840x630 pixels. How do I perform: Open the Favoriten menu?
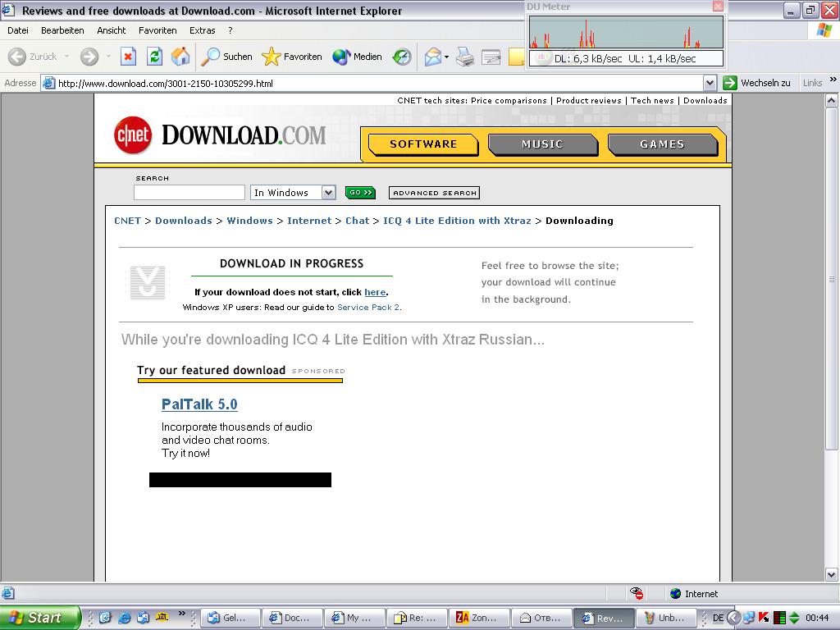click(157, 30)
